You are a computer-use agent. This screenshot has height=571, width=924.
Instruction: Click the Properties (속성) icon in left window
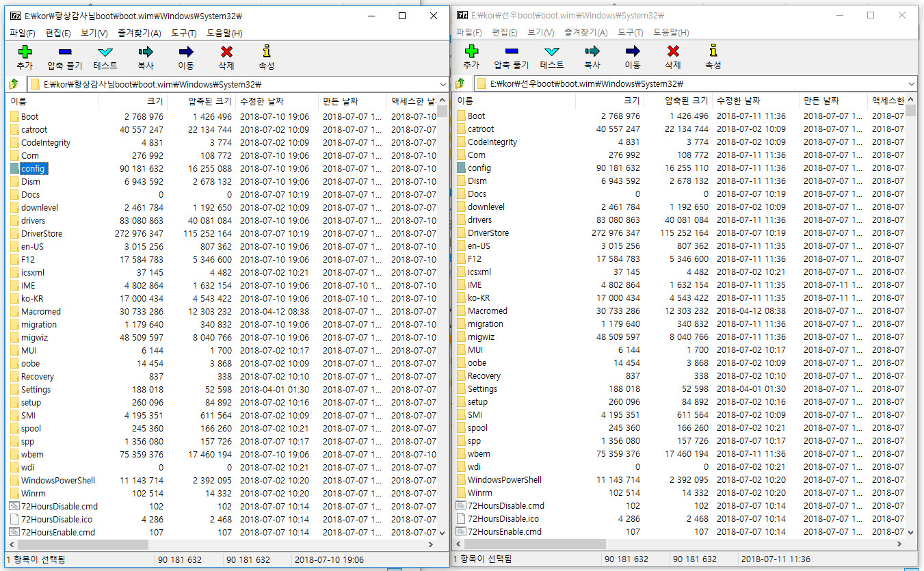click(x=267, y=52)
